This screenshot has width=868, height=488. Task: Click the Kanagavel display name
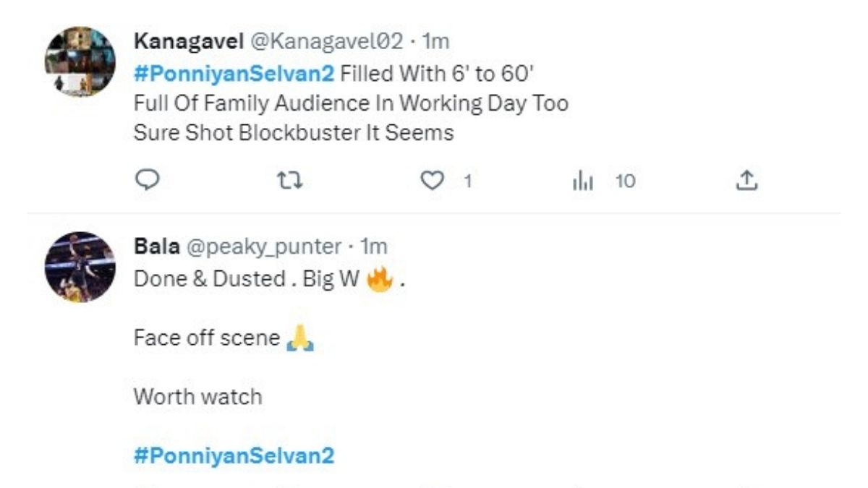coord(188,41)
